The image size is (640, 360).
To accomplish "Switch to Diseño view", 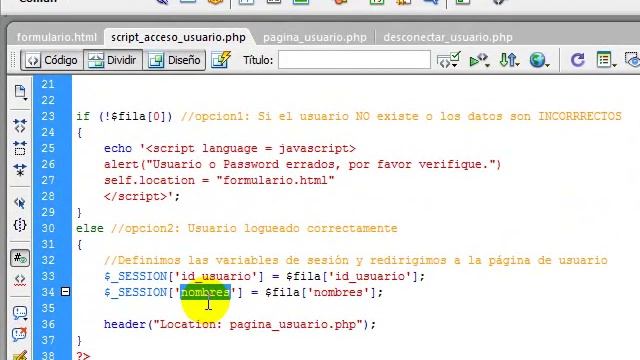I will [x=175, y=60].
